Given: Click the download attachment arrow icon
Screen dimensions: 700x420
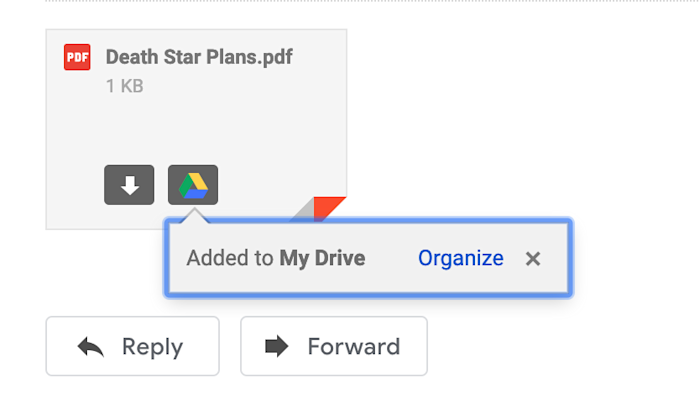Looking at the screenshot, I should [x=129, y=185].
